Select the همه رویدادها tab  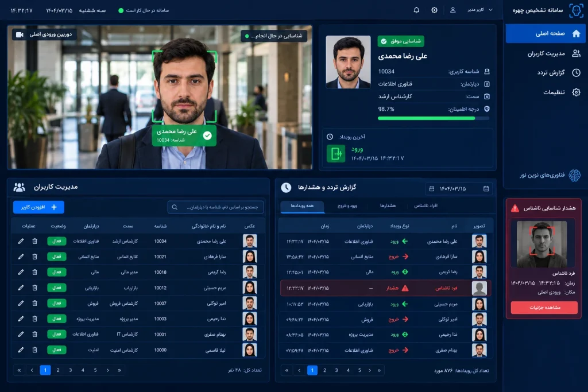(x=302, y=205)
